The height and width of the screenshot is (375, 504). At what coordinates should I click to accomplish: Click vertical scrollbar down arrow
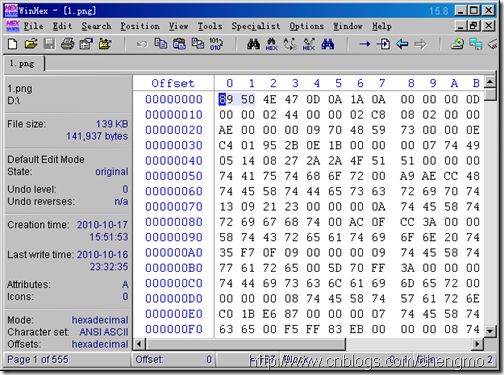pos(490,331)
